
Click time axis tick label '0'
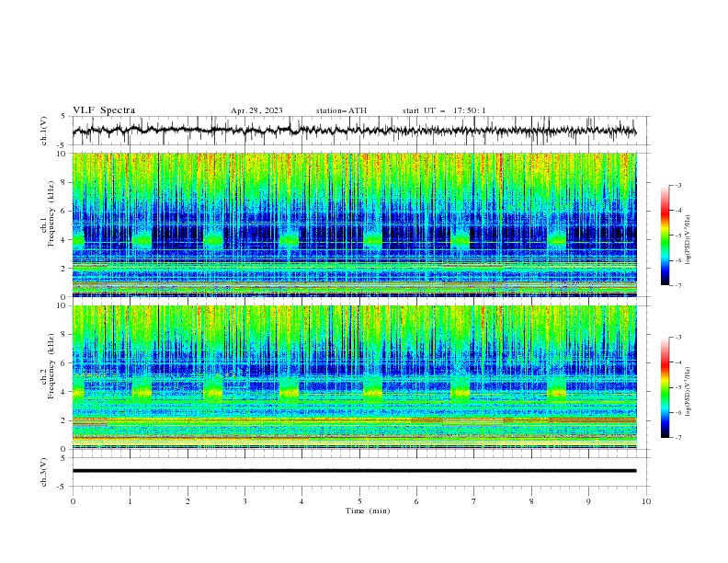point(73,501)
